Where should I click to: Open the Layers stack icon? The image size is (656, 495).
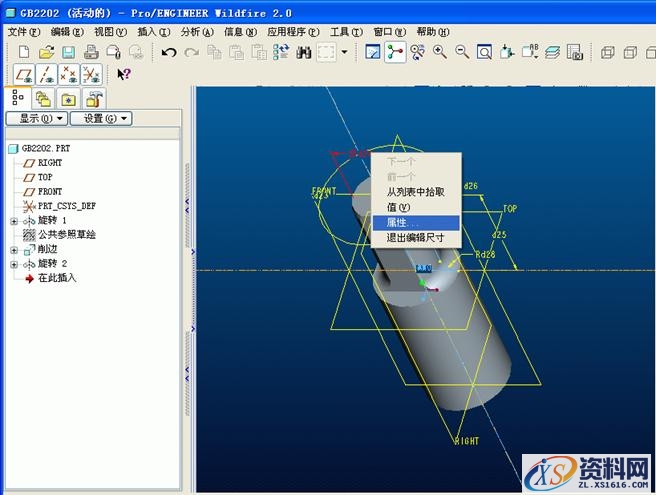[552, 52]
